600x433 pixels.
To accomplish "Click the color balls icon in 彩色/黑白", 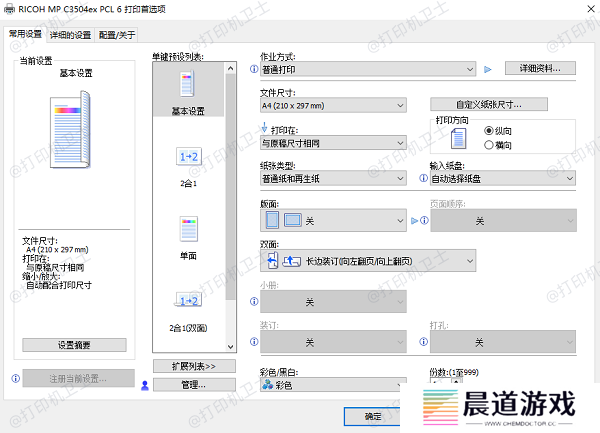I will tap(267, 384).
